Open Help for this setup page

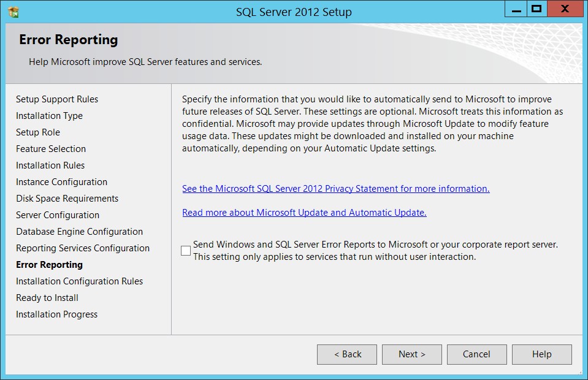pyautogui.click(x=542, y=354)
